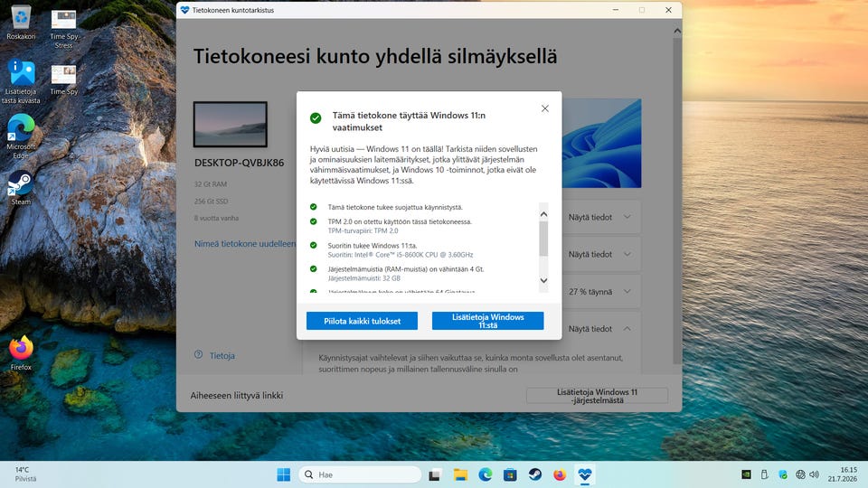The width and height of the screenshot is (868, 488).
Task: Click the Windows Start button
Action: click(x=283, y=474)
